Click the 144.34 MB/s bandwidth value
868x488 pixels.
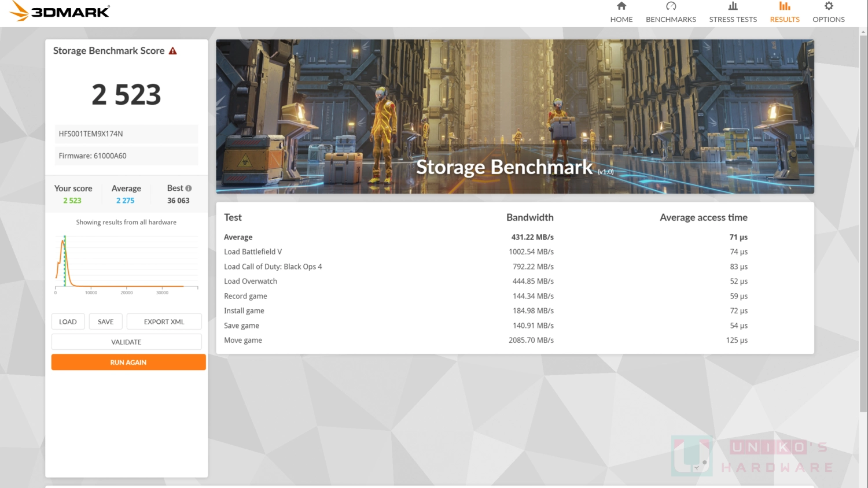[x=533, y=296]
